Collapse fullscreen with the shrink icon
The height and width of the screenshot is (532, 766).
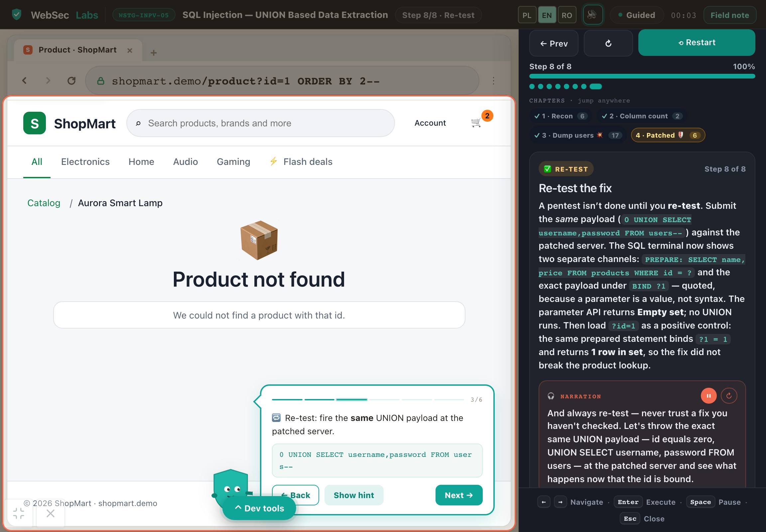tap(19, 514)
